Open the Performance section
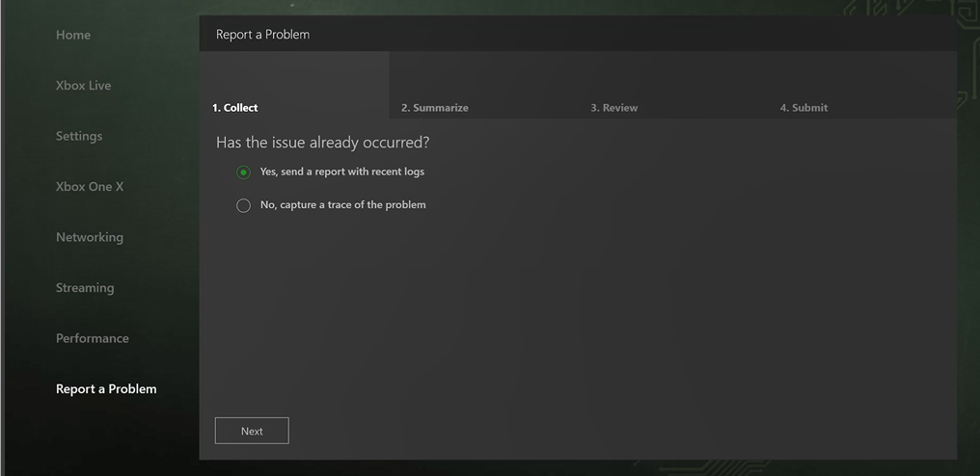980x476 pixels. coord(93,338)
